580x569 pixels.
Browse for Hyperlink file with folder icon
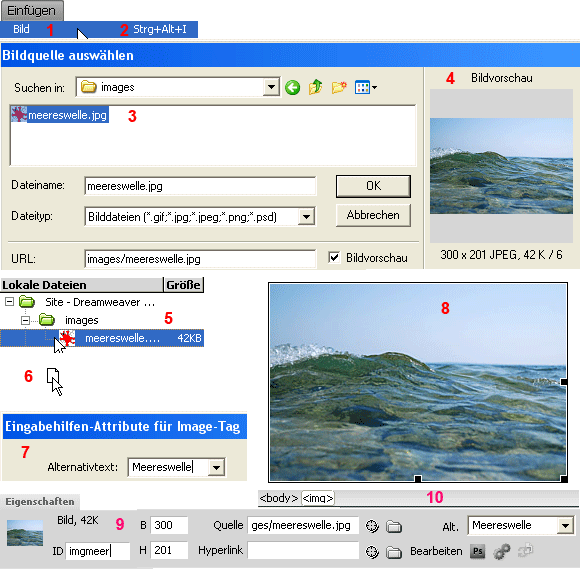pos(394,552)
